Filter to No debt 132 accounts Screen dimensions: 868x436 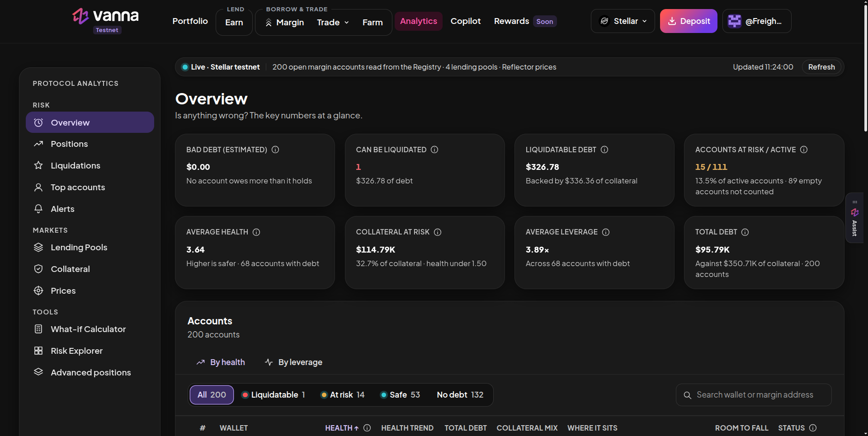tap(460, 395)
